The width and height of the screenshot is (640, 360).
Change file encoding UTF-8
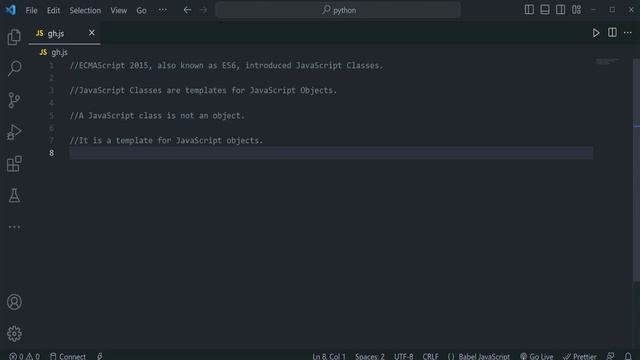(x=403, y=356)
